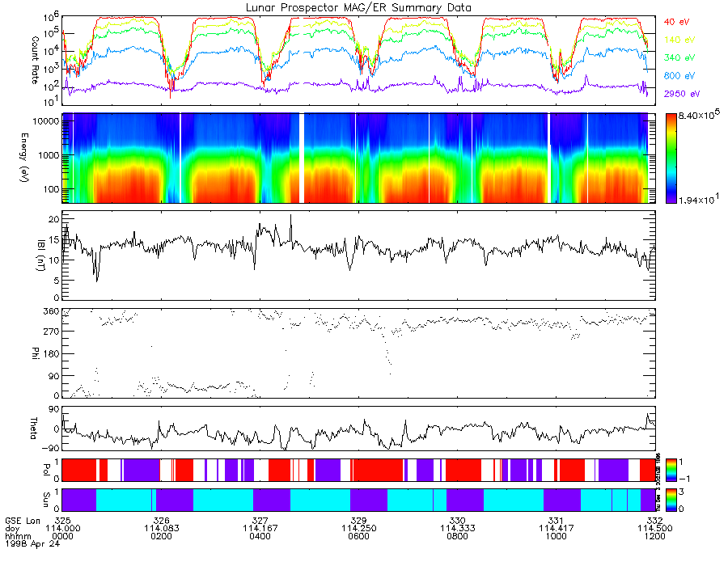Click the Sun panel color bar
Viewport: 728px width, 566px height.
point(671,500)
